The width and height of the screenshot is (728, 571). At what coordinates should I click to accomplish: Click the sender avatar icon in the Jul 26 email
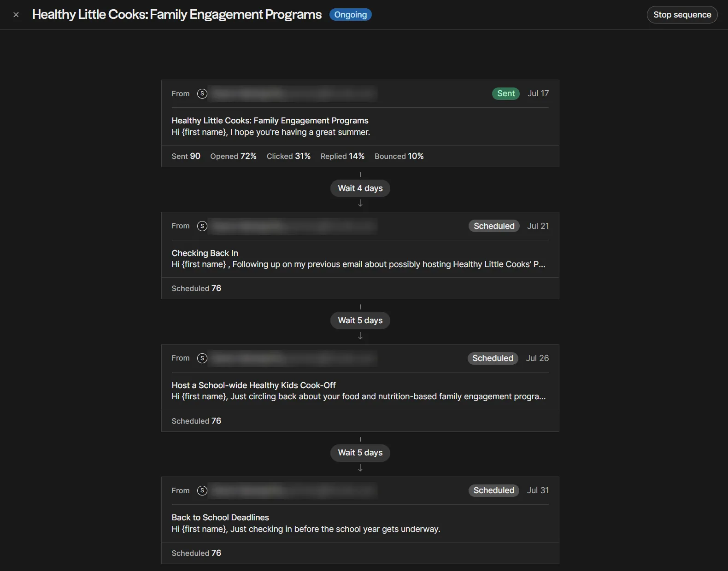(x=202, y=358)
